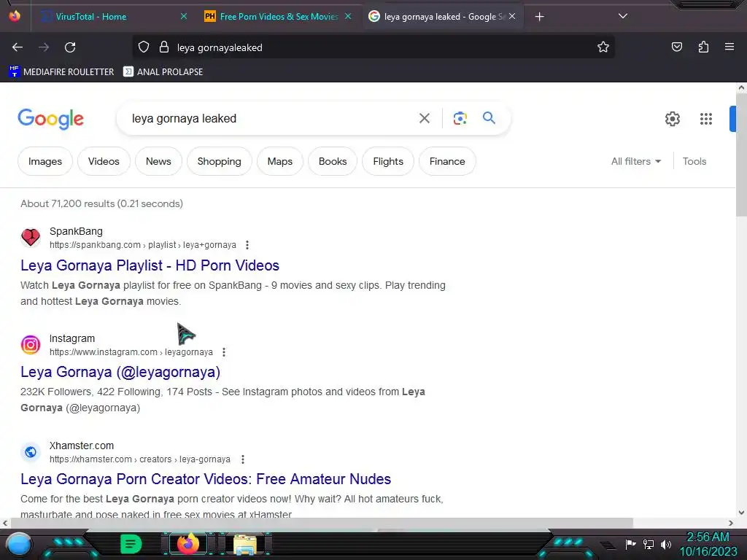The width and height of the screenshot is (747, 560).
Task: Open a new tab with the plus icon
Action: pyautogui.click(x=539, y=17)
